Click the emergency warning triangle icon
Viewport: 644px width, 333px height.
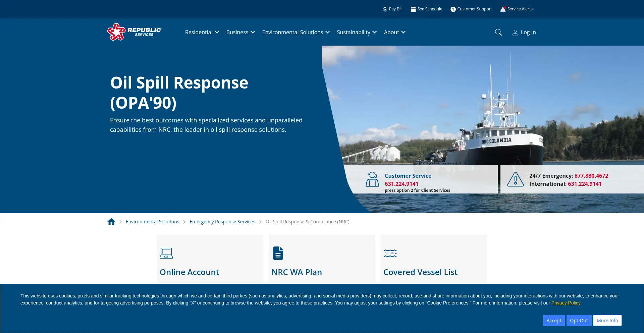pos(516,179)
